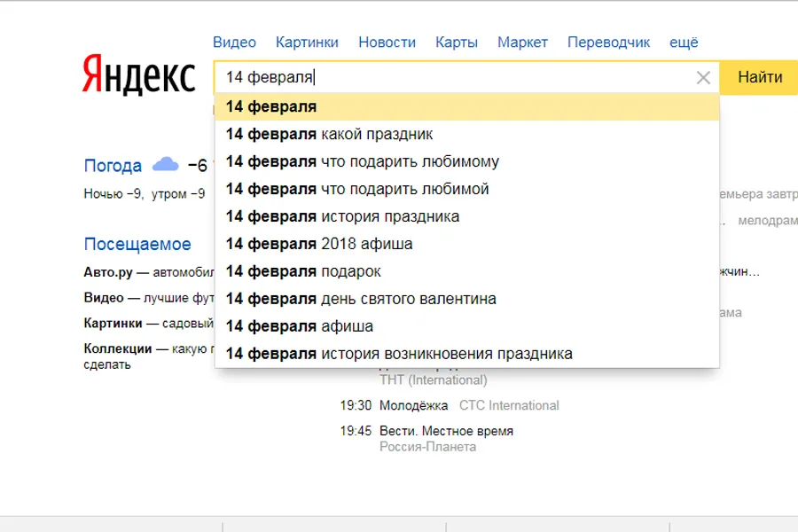The height and width of the screenshot is (532, 798).
Task: Choose suggestion 14 февраля 2018 афиша
Action: 466,245
